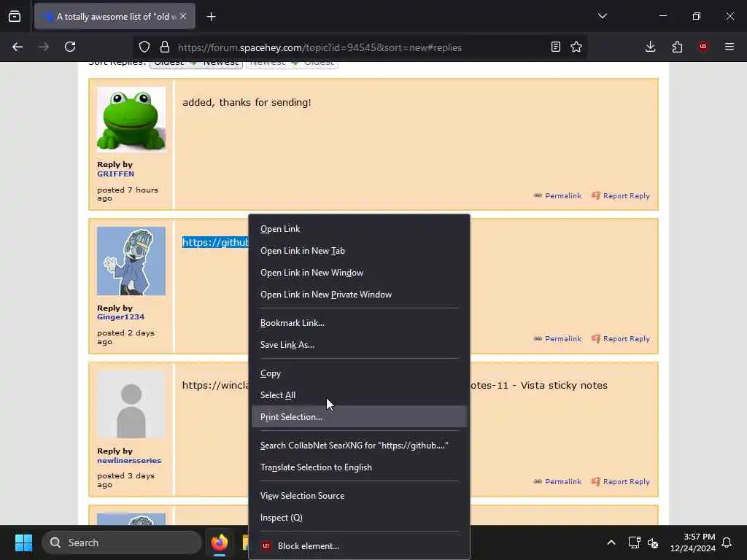Click Permalink on newlinersseries reply
The image size is (747, 560).
(x=558, y=481)
